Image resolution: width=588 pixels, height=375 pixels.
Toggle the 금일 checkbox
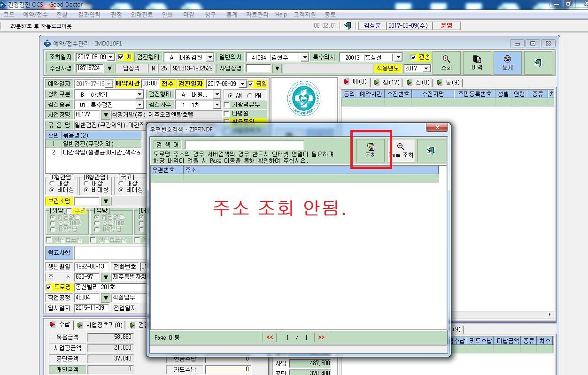pyautogui.click(x=251, y=84)
